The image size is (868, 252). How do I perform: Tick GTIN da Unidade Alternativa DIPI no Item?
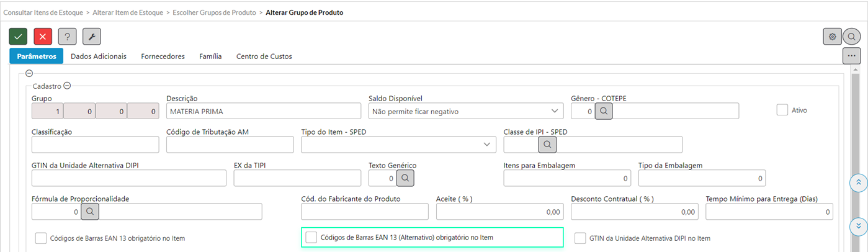(580, 238)
